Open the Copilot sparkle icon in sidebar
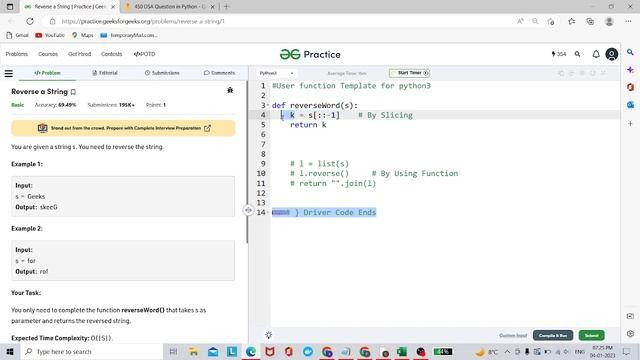640x360 pixels. pos(630,70)
